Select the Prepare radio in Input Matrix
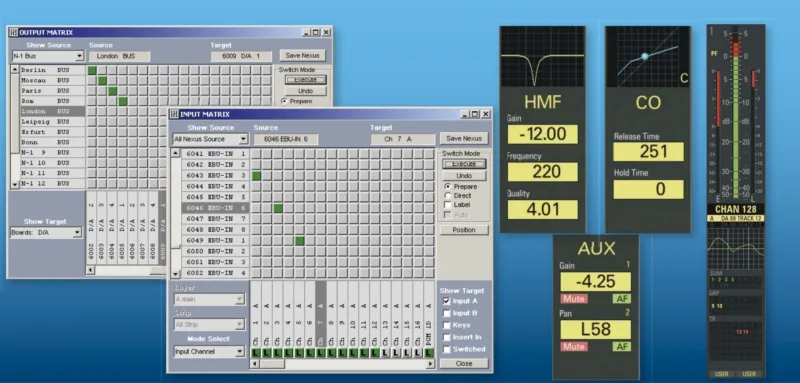The image size is (800, 383). [x=448, y=187]
